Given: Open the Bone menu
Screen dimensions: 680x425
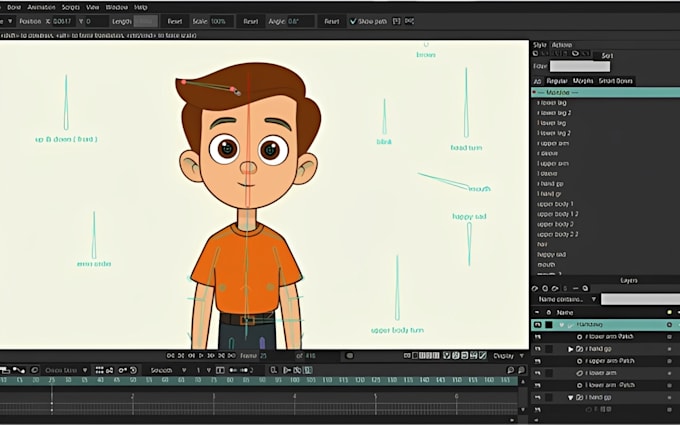Looking at the screenshot, I should tap(14, 7).
